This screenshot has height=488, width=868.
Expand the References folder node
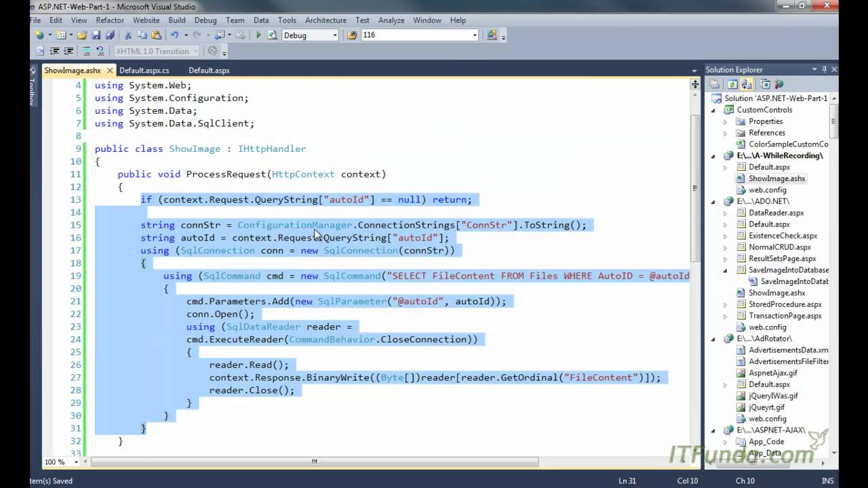coord(725,133)
